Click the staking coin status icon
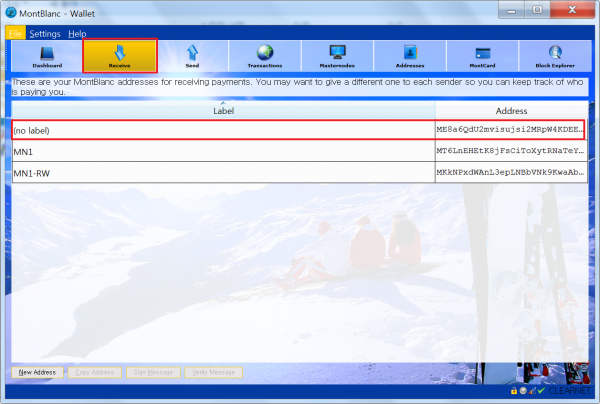Screen dimensions: 600x404 click(523, 391)
